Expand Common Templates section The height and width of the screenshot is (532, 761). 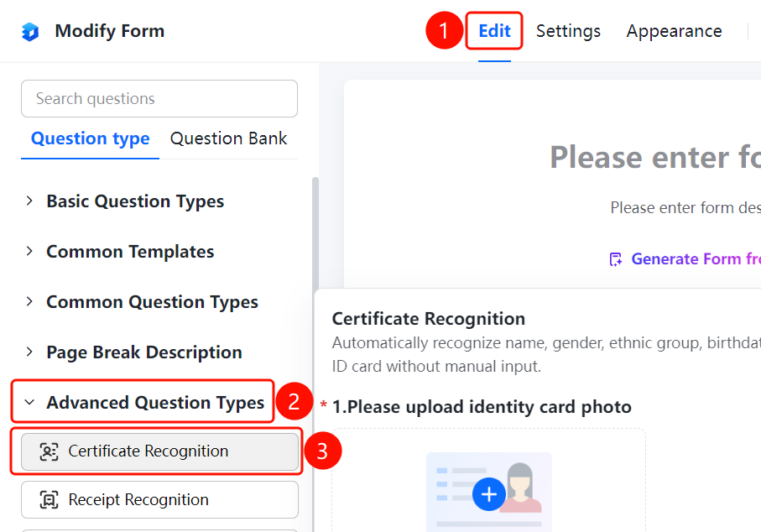29,252
